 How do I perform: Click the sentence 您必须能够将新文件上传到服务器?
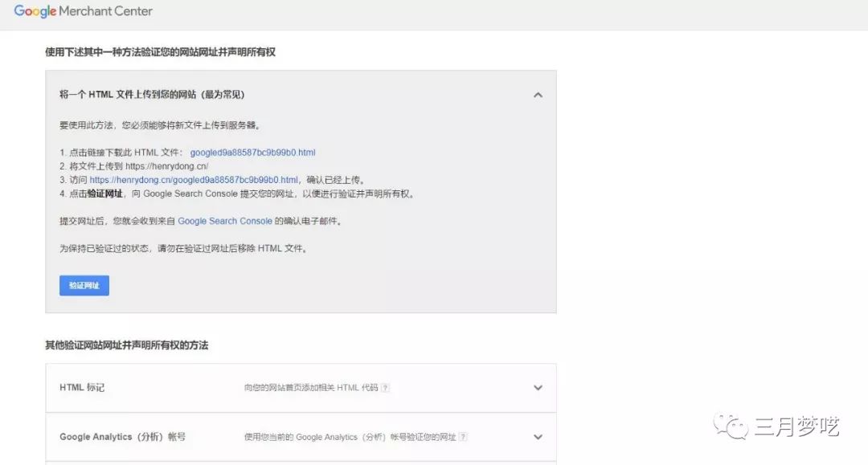pos(191,125)
